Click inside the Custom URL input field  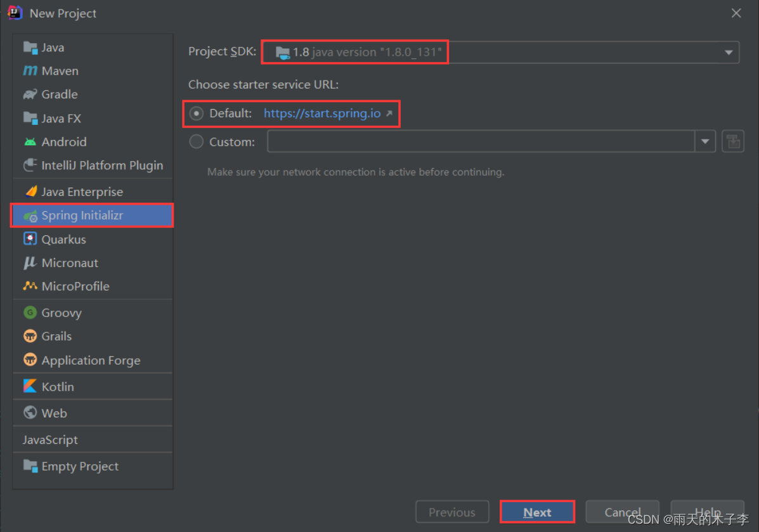[481, 141]
